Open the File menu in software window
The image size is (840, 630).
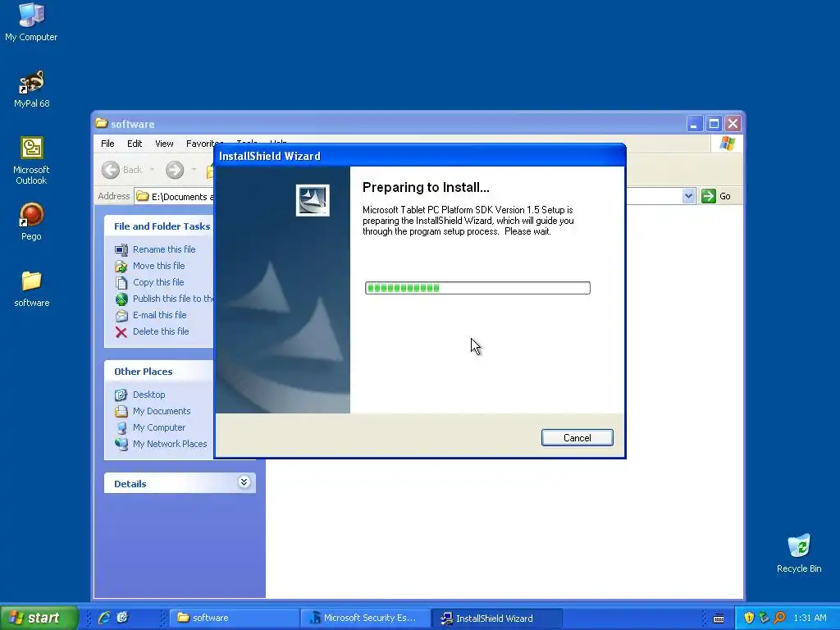tap(107, 144)
